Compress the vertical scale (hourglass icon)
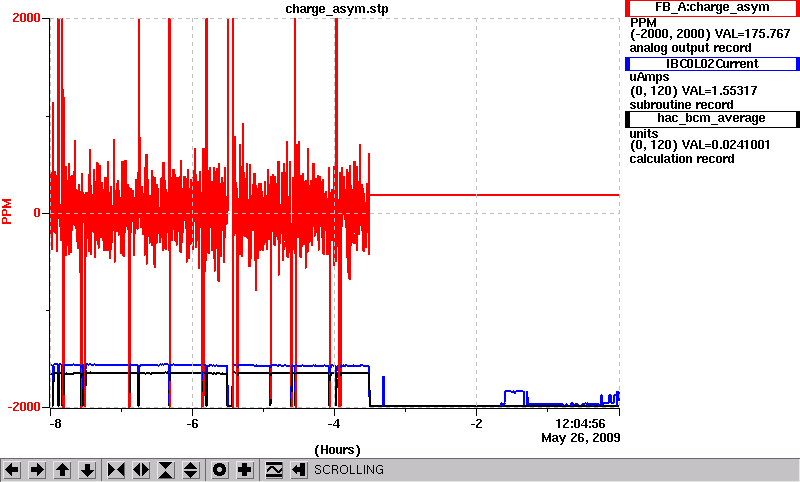Screen dimensions: 800x482 point(166,470)
